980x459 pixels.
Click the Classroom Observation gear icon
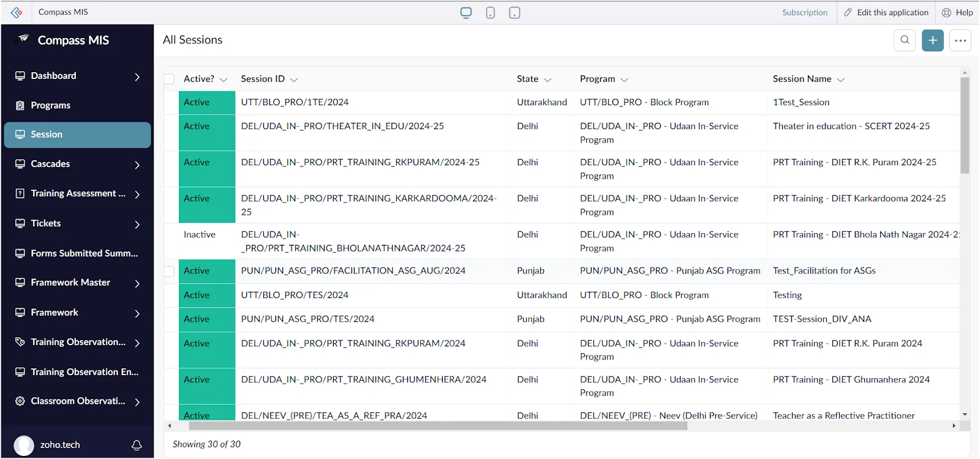20,401
